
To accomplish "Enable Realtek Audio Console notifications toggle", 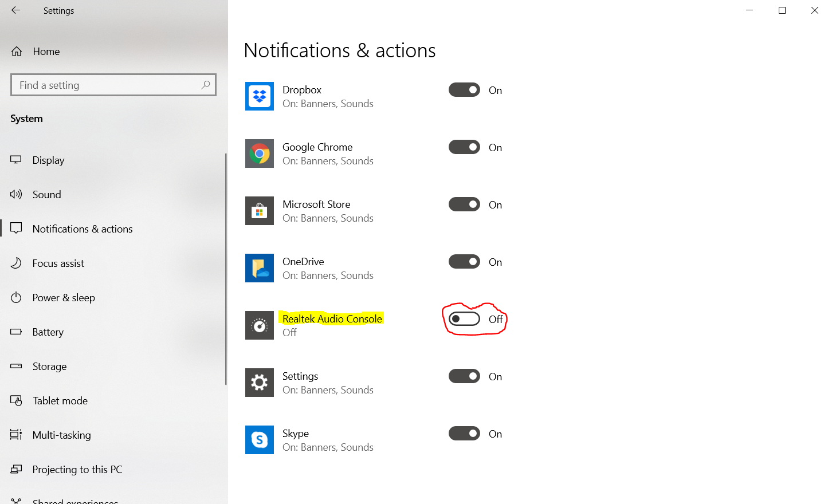I will 464,319.
